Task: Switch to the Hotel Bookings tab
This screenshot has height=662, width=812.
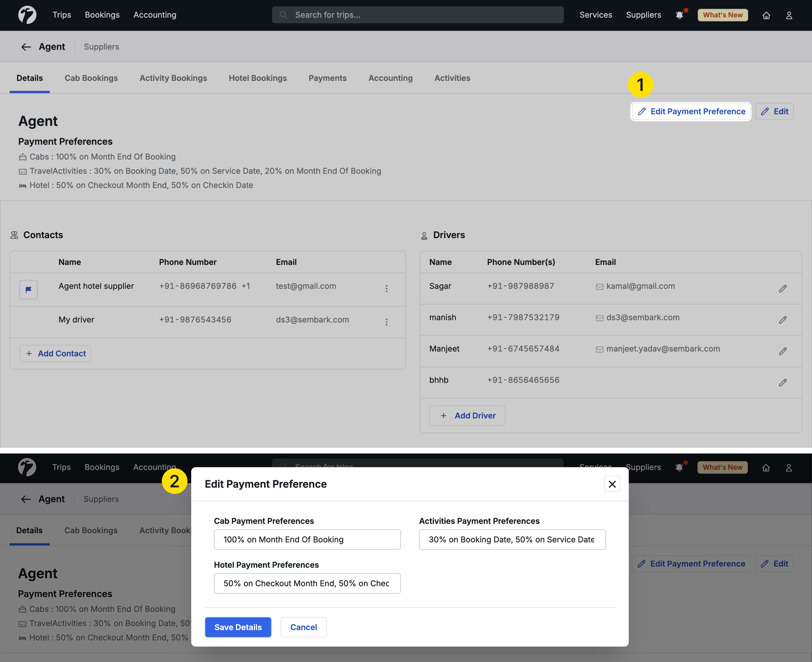Action: pos(258,78)
